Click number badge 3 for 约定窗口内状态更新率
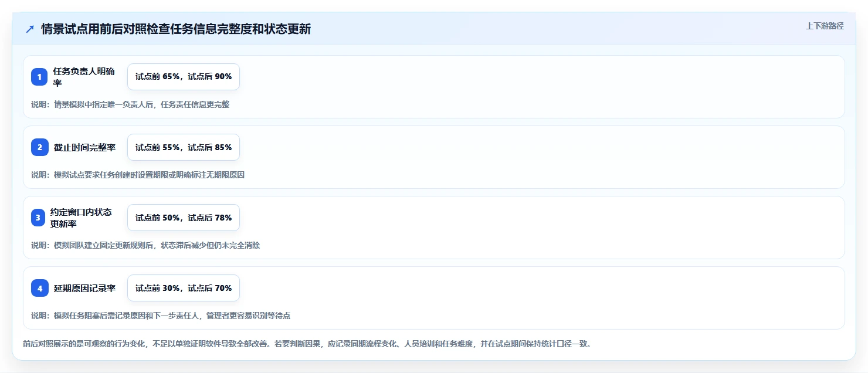 (39, 218)
